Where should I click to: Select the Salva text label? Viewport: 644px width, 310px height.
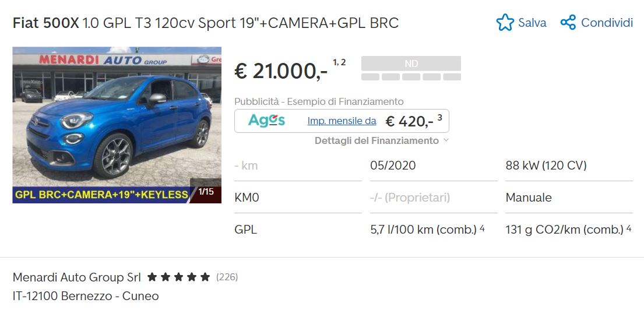click(x=532, y=23)
